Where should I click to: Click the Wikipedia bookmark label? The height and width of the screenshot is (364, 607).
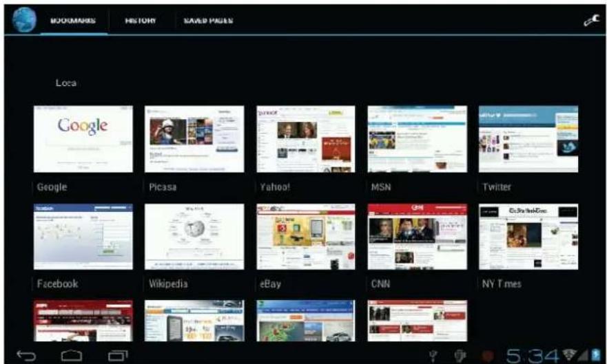(168, 283)
